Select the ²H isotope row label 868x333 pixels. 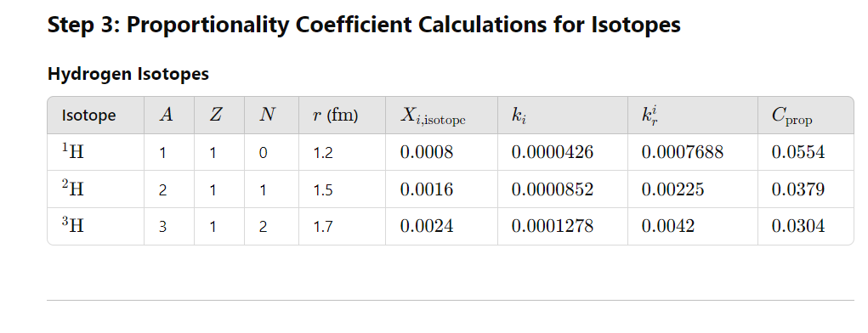pyautogui.click(x=73, y=189)
